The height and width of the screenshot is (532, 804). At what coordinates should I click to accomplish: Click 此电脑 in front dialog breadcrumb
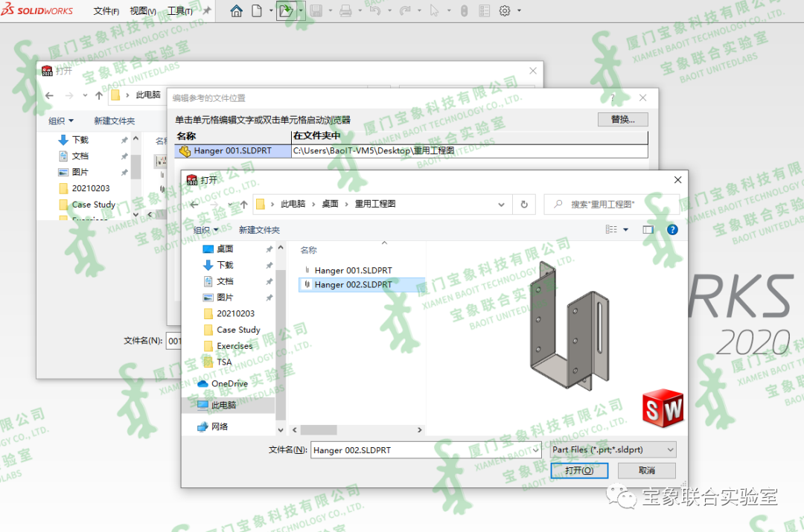(x=293, y=204)
